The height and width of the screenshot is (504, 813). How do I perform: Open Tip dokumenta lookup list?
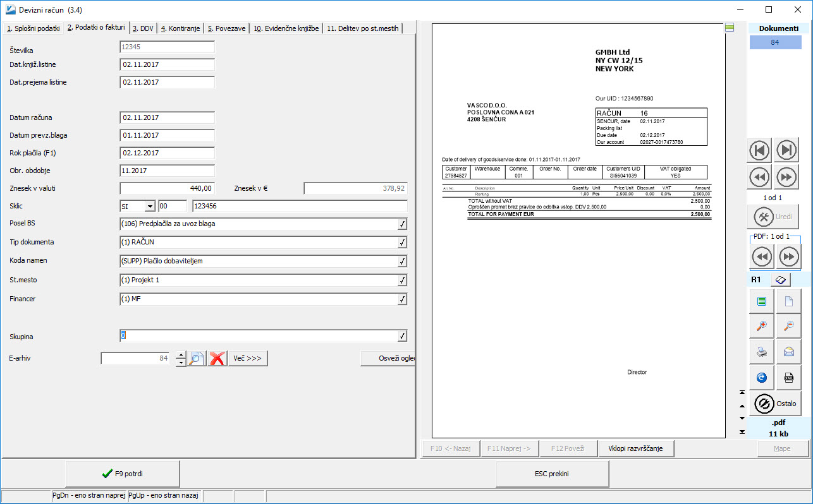pos(402,243)
